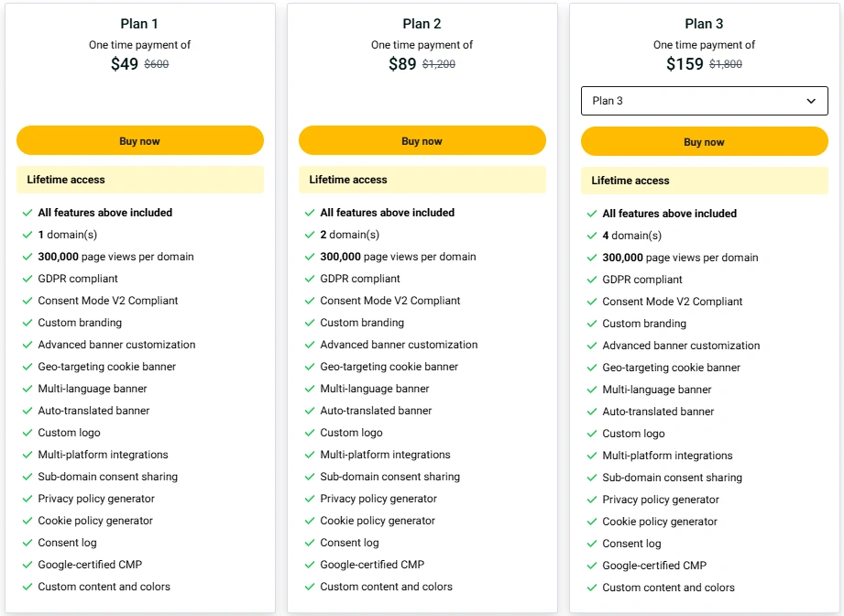Click the Plan 3 card title

704,24
